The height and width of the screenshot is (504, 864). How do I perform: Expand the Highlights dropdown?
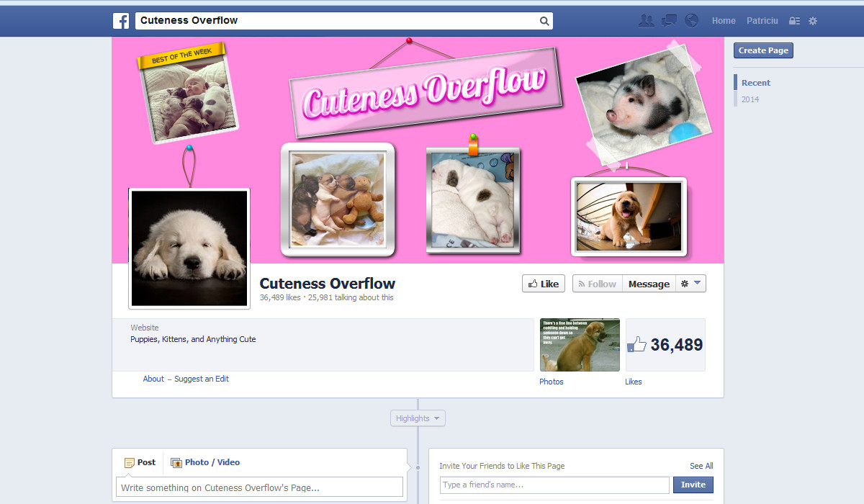[418, 418]
